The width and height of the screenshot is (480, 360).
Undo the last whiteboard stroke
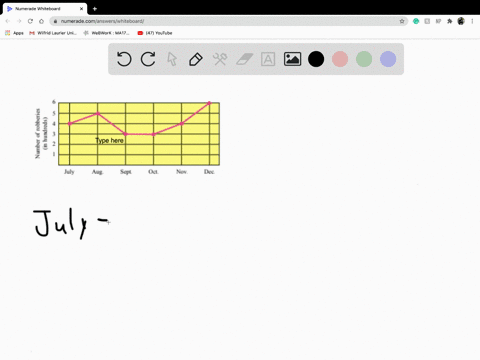pos(124,59)
